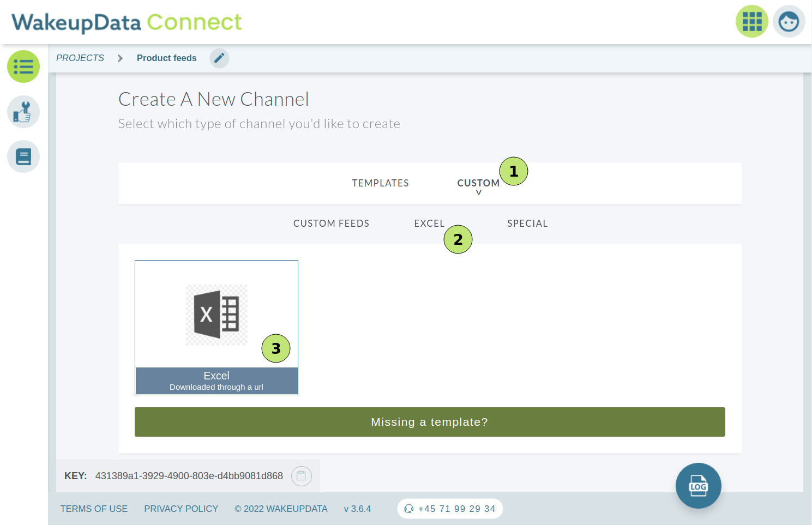
Task: Open the projects list sidebar icon
Action: pyautogui.click(x=23, y=67)
